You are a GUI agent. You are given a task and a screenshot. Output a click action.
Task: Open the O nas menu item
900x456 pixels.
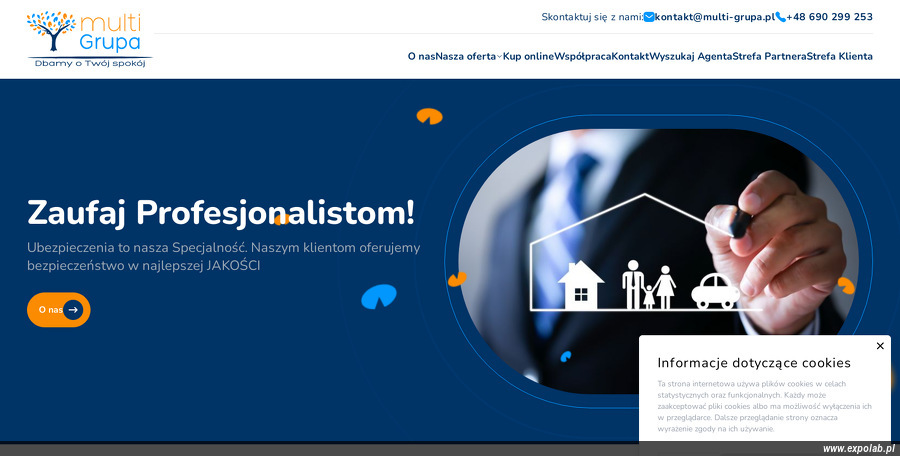tap(421, 56)
